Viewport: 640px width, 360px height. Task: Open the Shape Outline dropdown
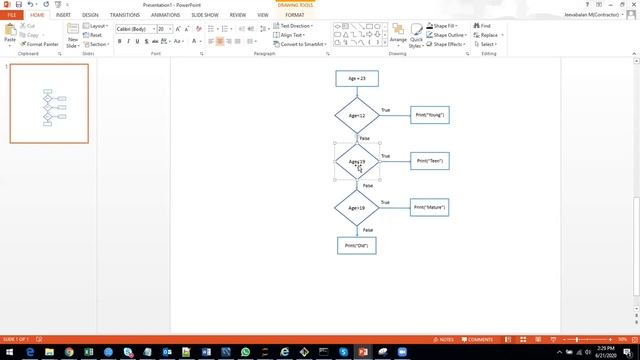pos(447,35)
